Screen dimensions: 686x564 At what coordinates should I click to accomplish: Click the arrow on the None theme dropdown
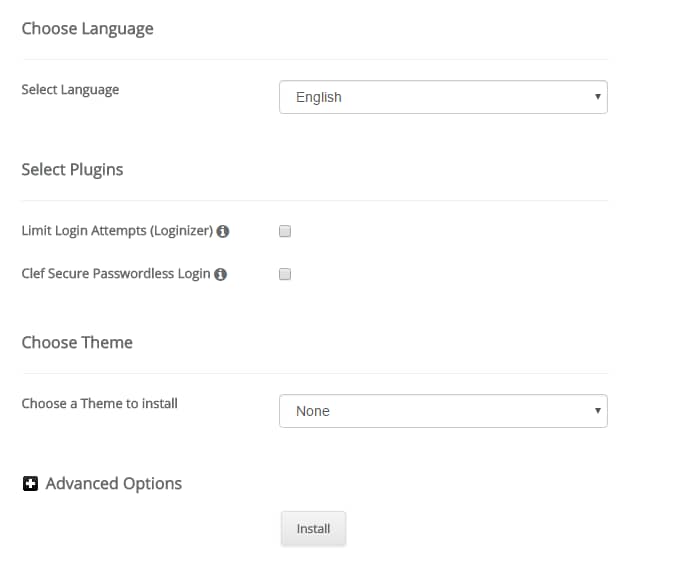598,410
